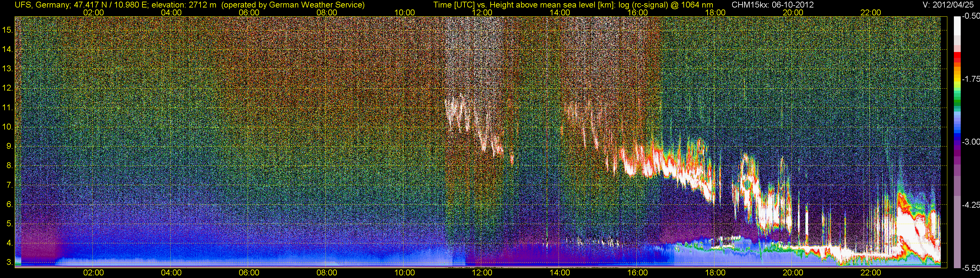Click the '04:00' label on the bottom time axis

tap(171, 273)
